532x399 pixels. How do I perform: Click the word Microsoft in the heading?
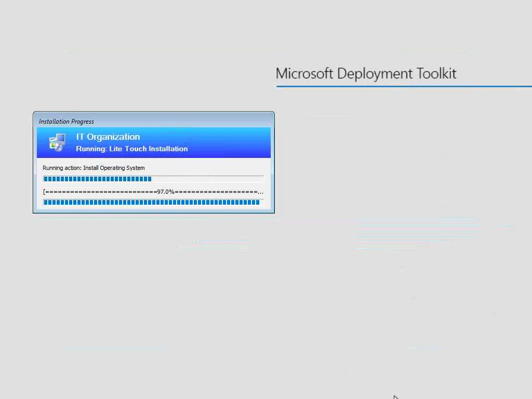[x=304, y=74]
